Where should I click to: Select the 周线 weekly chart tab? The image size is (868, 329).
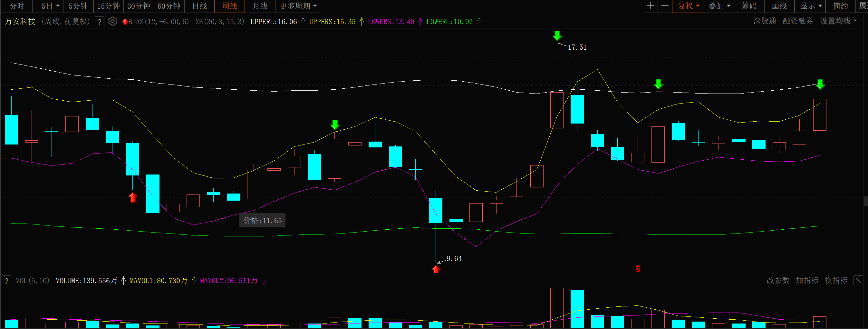pyautogui.click(x=230, y=6)
